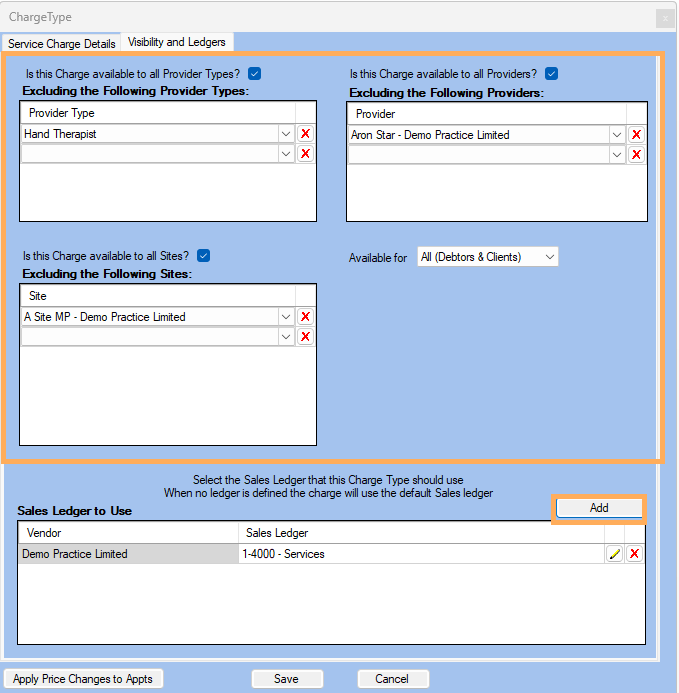The height and width of the screenshot is (693, 679).
Task: Expand the Available for dropdown
Action: click(x=549, y=257)
